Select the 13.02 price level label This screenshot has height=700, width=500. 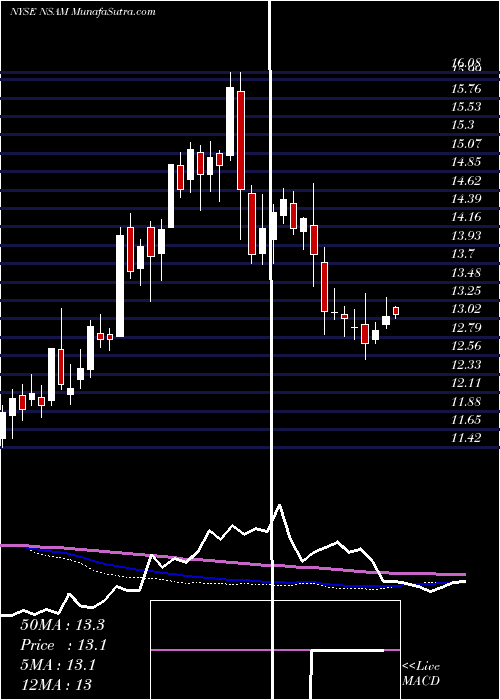[467, 309]
